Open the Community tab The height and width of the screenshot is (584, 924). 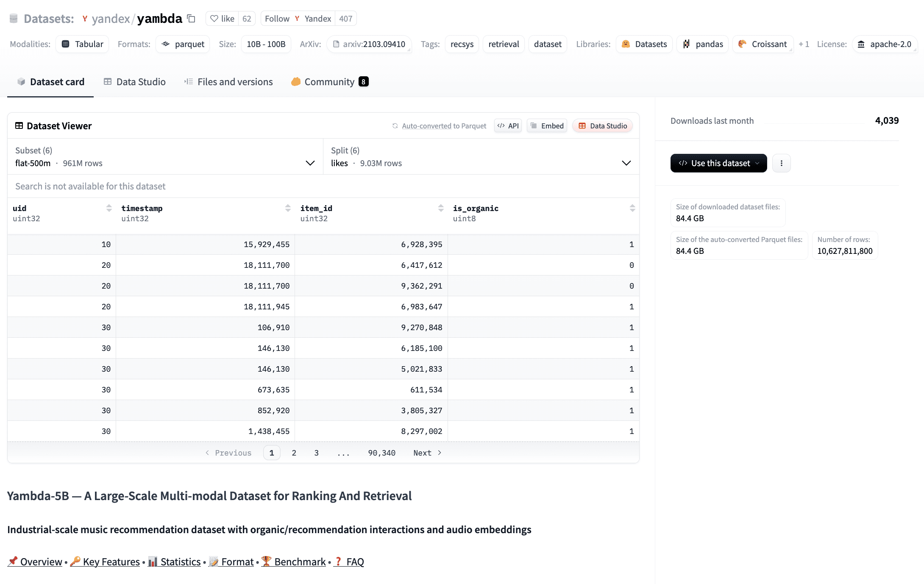coord(329,81)
